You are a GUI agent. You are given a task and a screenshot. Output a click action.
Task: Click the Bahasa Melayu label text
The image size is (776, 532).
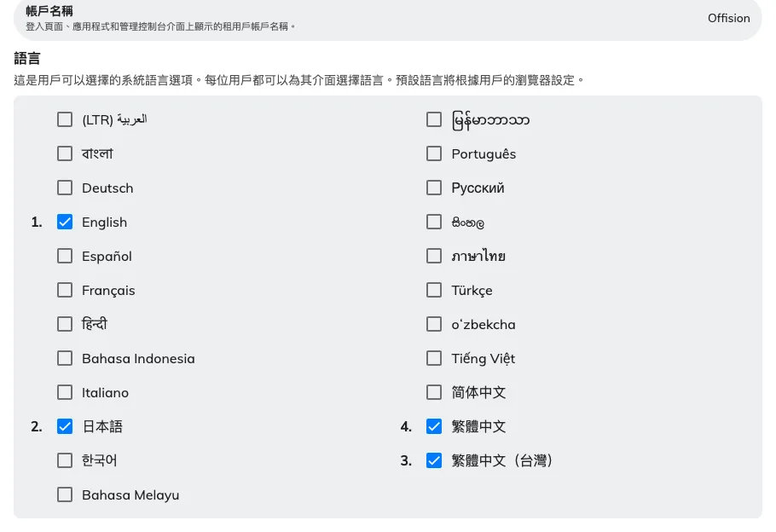[130, 494]
